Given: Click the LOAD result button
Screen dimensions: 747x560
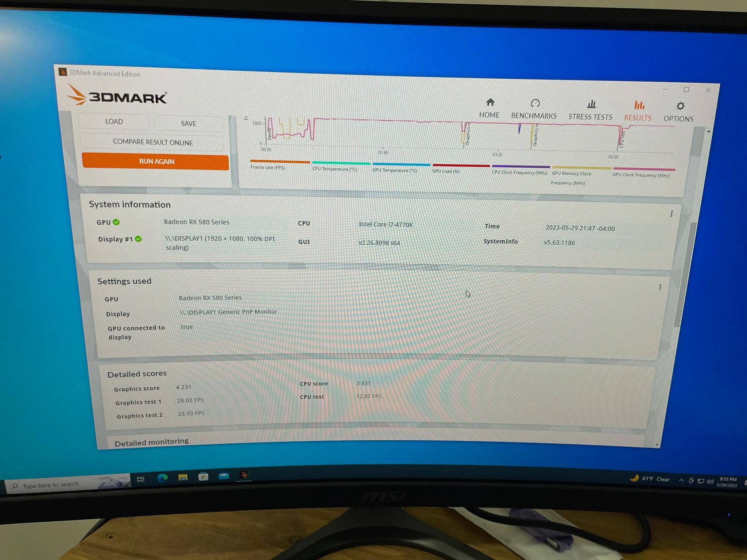Looking at the screenshot, I should coord(114,121).
